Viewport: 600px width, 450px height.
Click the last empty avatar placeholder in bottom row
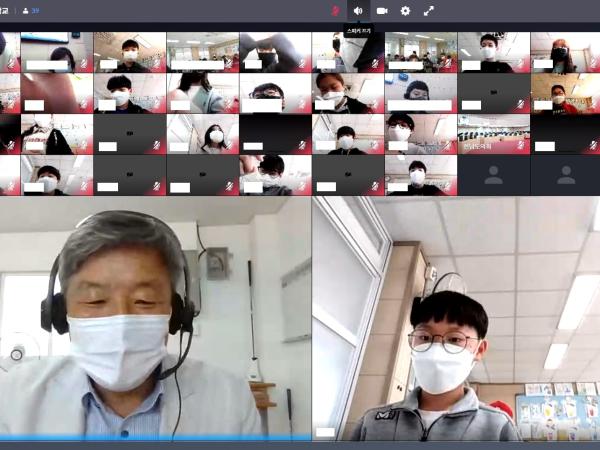point(566,175)
